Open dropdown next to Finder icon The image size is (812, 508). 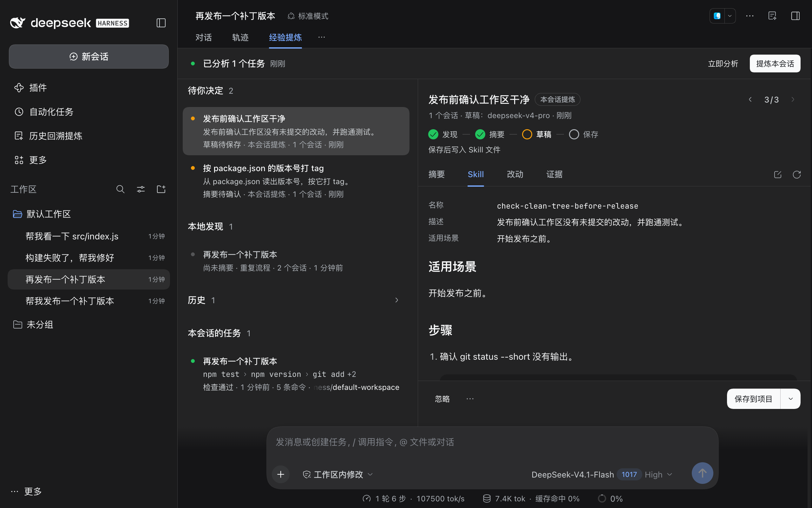coord(730,16)
